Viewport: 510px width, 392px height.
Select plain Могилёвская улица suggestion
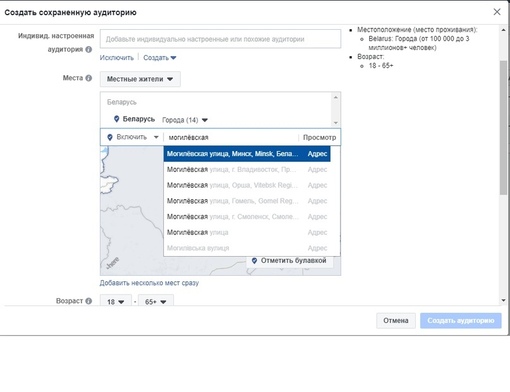pyautogui.click(x=247, y=232)
